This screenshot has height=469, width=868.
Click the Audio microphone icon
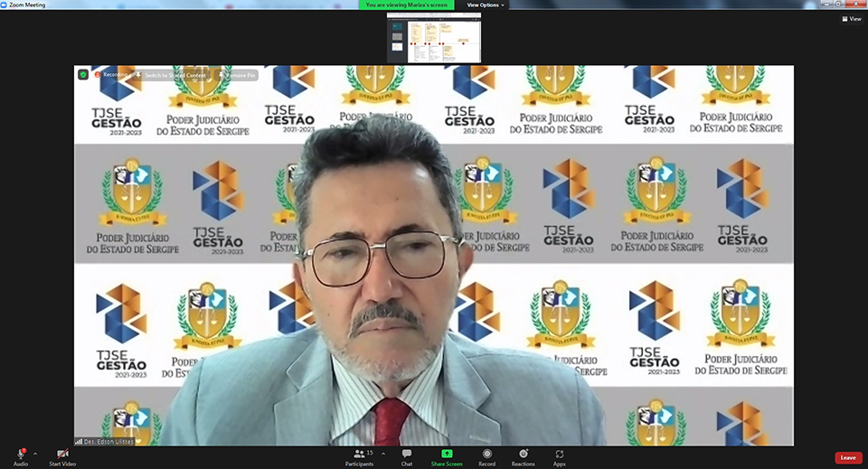coord(20,454)
